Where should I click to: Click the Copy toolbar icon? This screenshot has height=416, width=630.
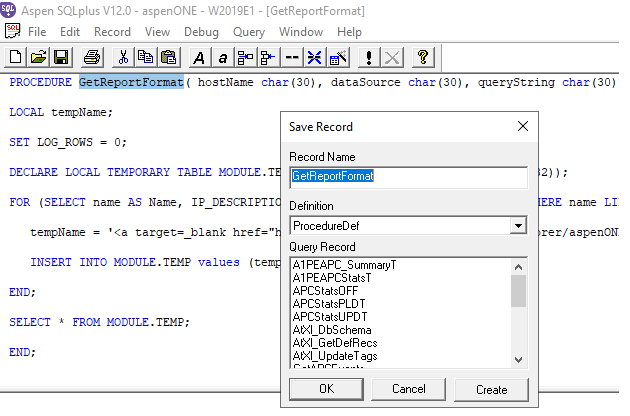tap(145, 57)
